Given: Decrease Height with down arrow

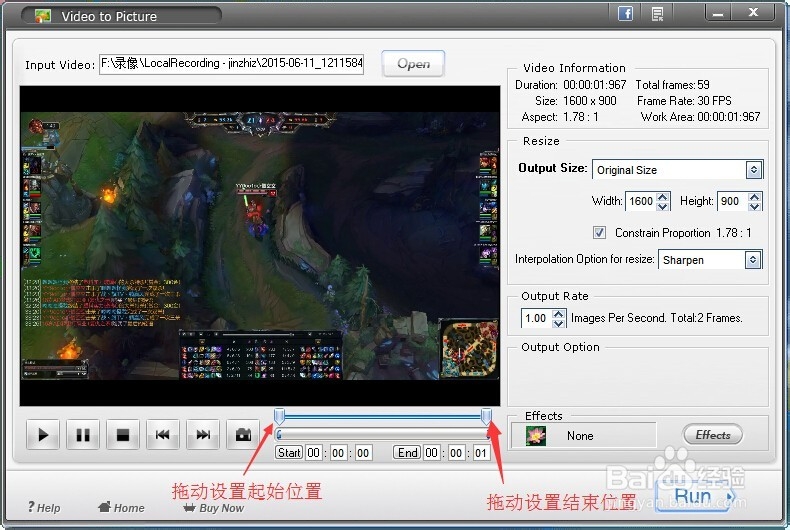Looking at the screenshot, I should point(754,206).
